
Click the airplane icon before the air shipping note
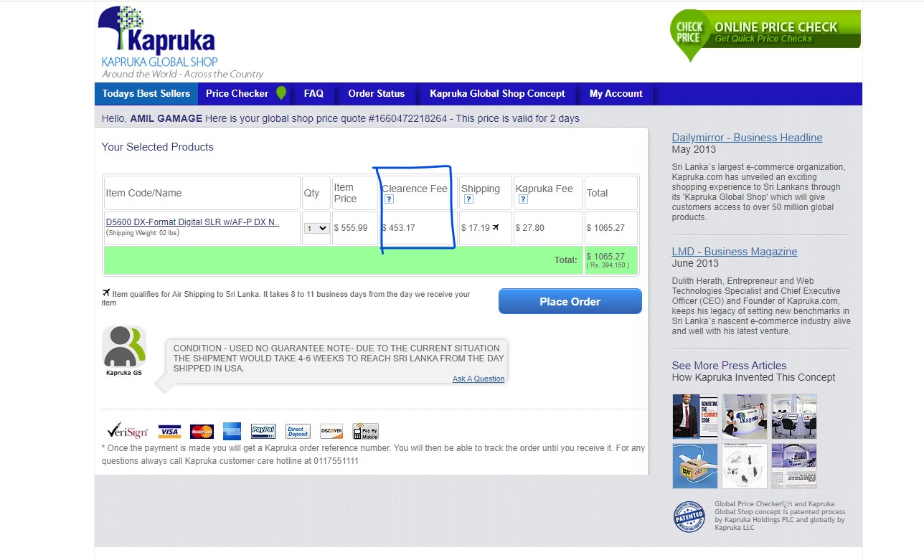click(x=106, y=293)
